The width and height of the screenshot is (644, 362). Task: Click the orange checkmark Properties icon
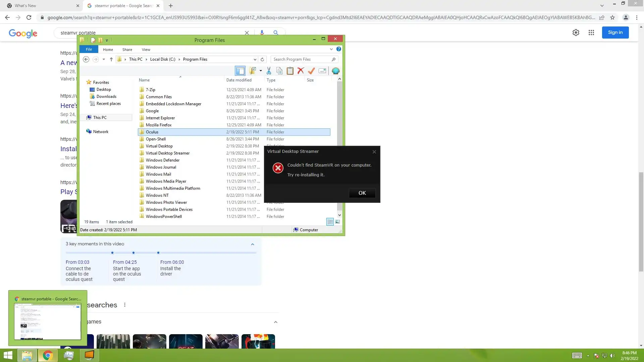tap(311, 71)
